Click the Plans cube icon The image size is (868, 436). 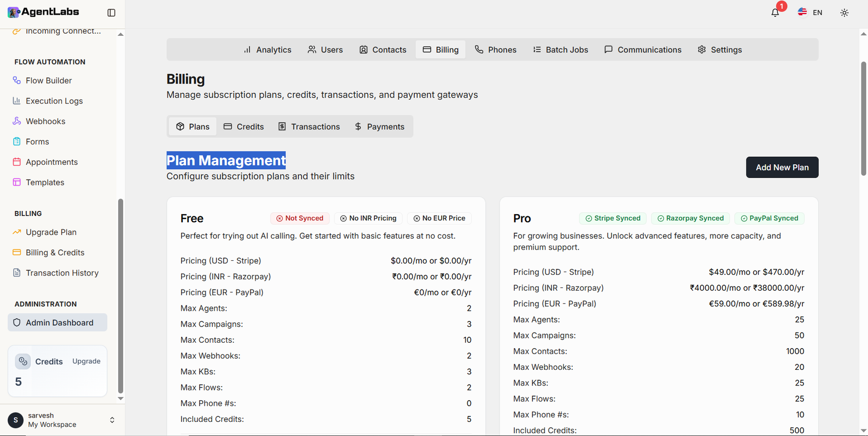(180, 126)
